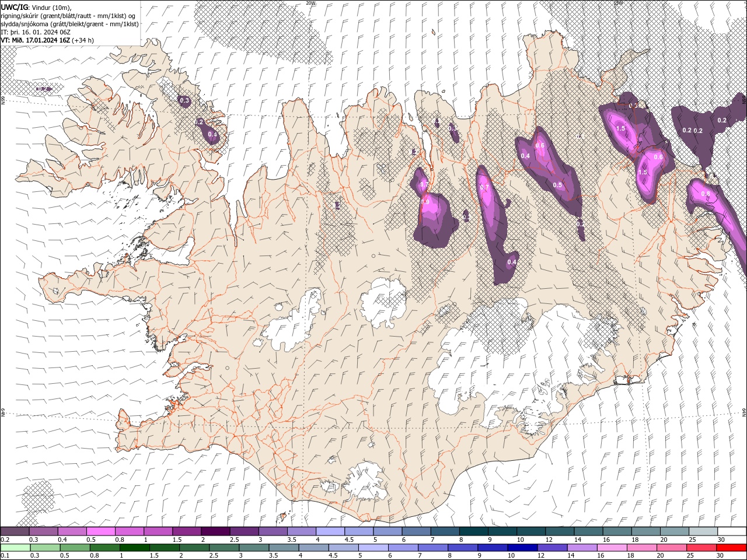Pick the lower legend gray-blue swatch labeled 4
The height and width of the screenshot is (560, 747).
pos(313,548)
